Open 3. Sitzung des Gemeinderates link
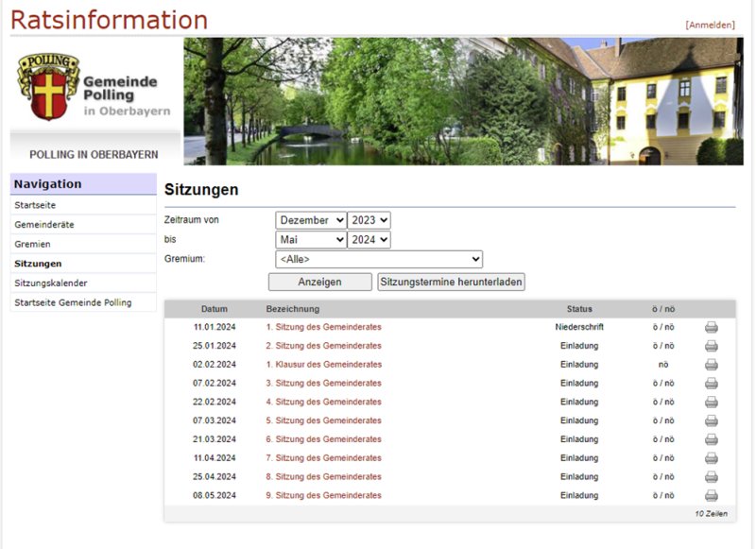756x549 pixels. (x=323, y=384)
